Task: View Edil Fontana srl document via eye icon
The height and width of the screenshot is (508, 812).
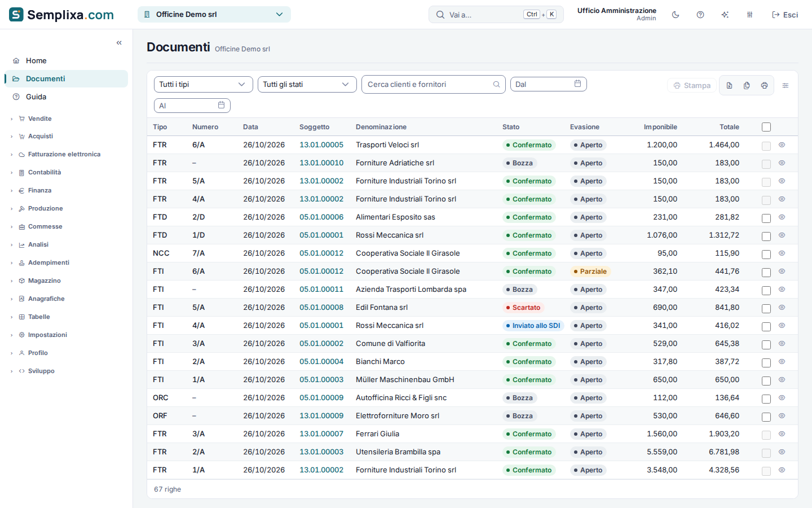Action: coord(782,308)
